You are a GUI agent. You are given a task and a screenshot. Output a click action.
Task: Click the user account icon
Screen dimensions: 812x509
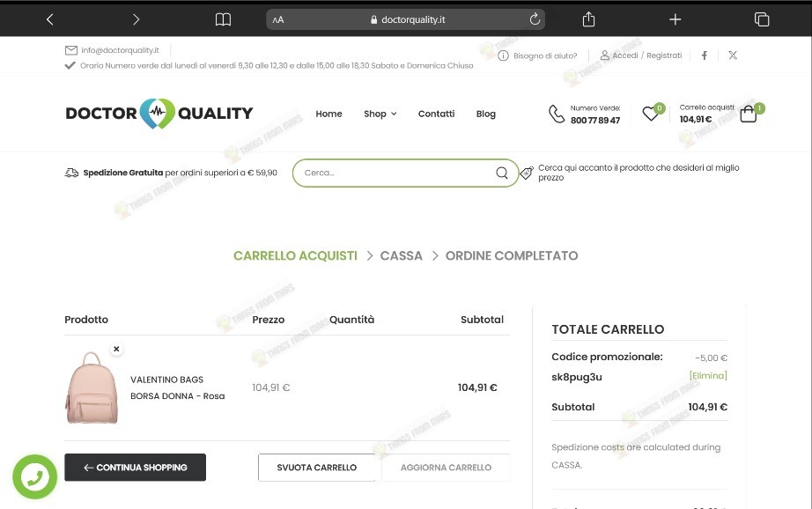coord(604,55)
